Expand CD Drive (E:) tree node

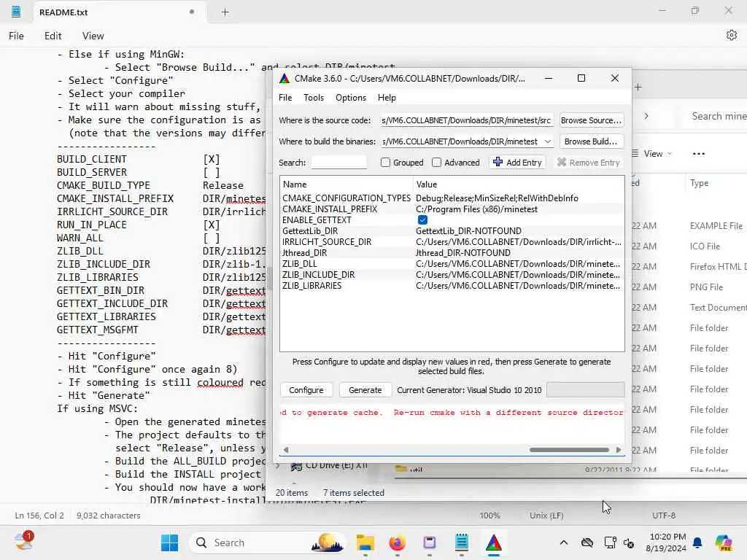coord(278,466)
